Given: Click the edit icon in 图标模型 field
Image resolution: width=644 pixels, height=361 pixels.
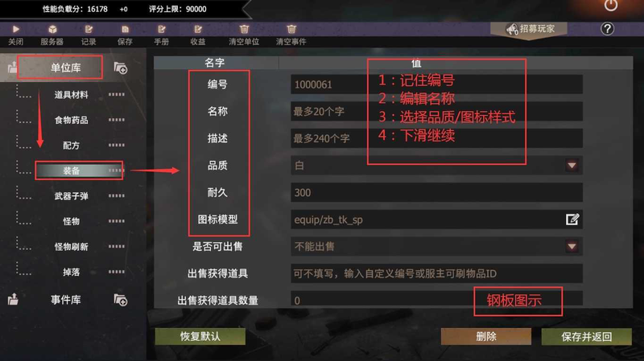Looking at the screenshot, I should point(572,219).
